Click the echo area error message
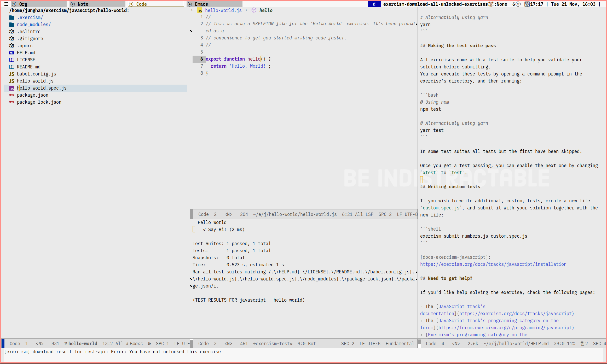 coord(112,352)
